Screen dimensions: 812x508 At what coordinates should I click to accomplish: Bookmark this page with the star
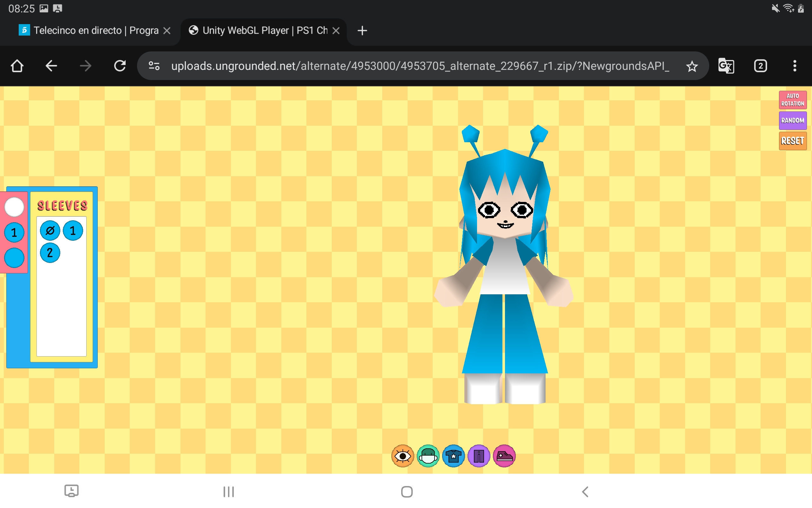[x=692, y=66]
